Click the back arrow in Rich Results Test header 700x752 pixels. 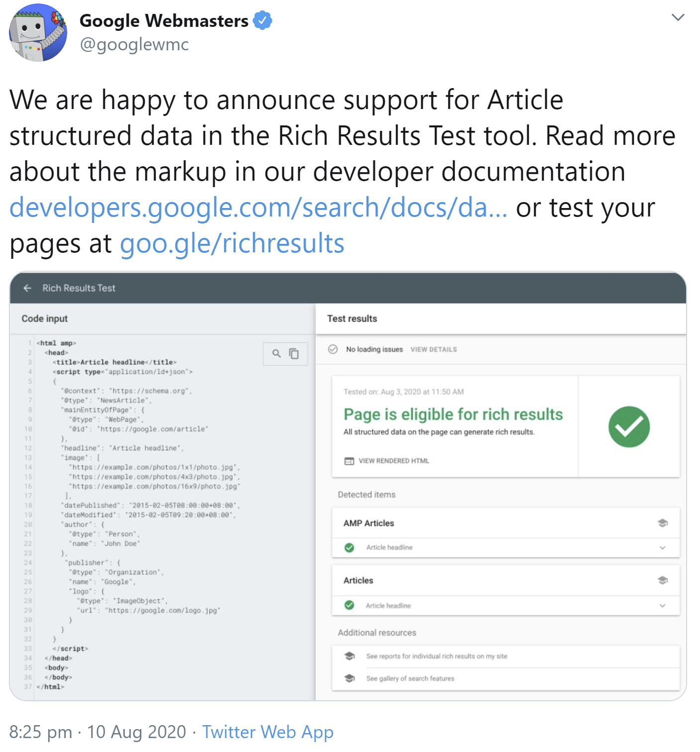(28, 288)
